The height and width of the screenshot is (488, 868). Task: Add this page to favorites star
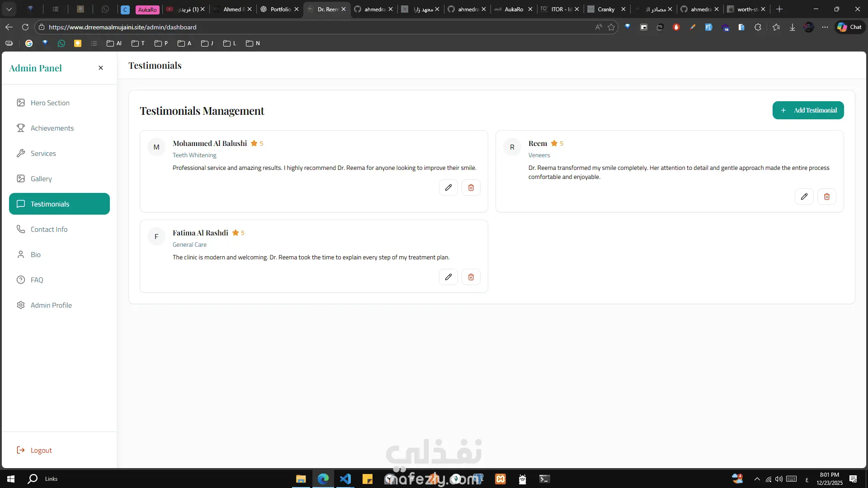point(611,27)
